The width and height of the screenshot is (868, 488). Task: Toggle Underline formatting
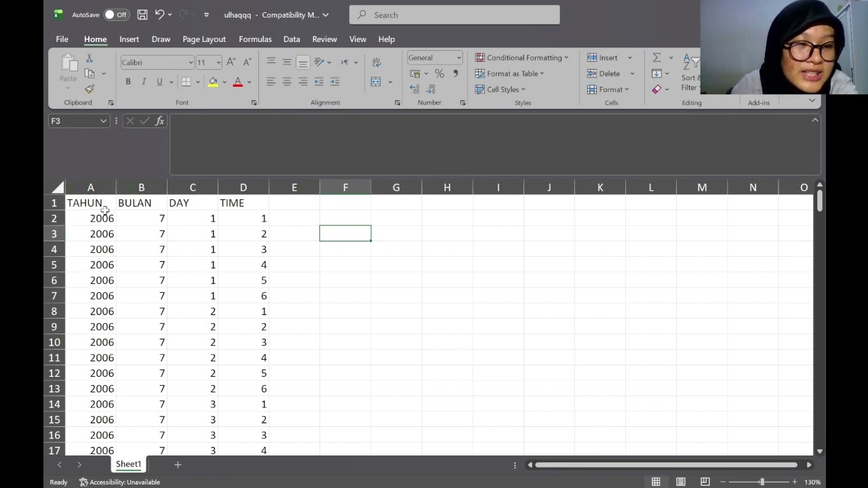coord(159,81)
